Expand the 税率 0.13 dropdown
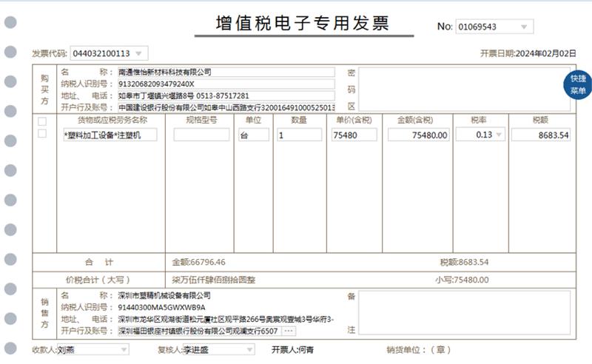The width and height of the screenshot is (592, 364). pos(498,135)
